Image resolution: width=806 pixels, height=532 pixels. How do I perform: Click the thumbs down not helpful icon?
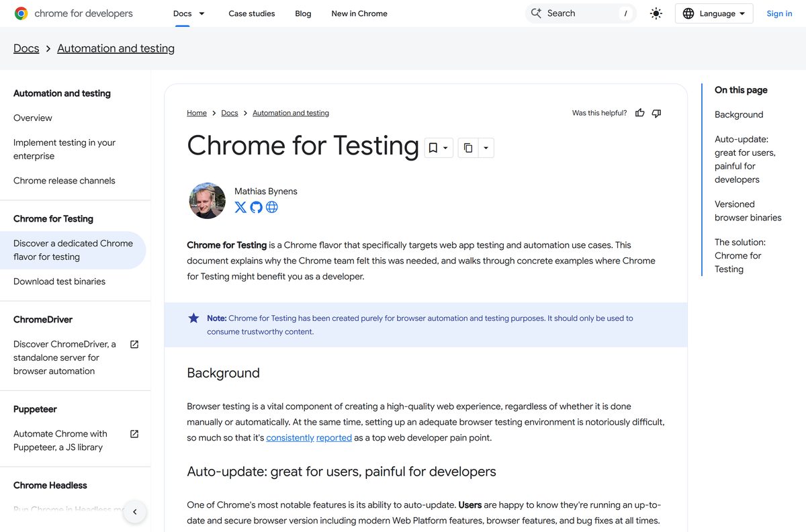click(x=656, y=113)
